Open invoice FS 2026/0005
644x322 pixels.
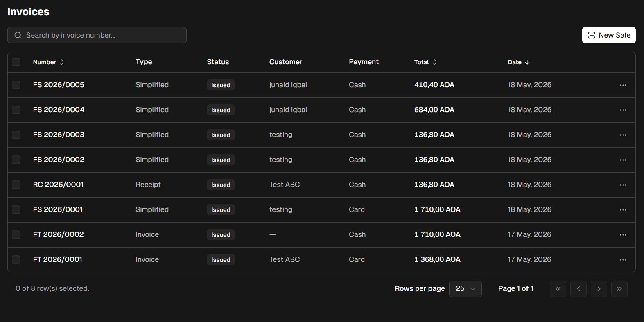click(59, 85)
